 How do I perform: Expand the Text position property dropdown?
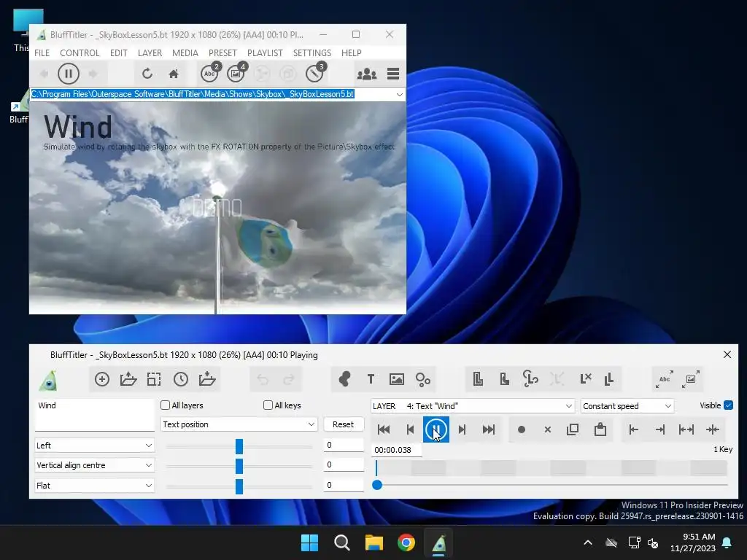tap(239, 424)
